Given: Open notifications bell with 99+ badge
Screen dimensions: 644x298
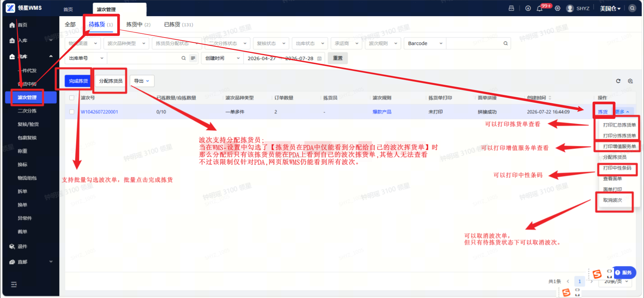Looking at the screenshot, I should [x=539, y=9].
